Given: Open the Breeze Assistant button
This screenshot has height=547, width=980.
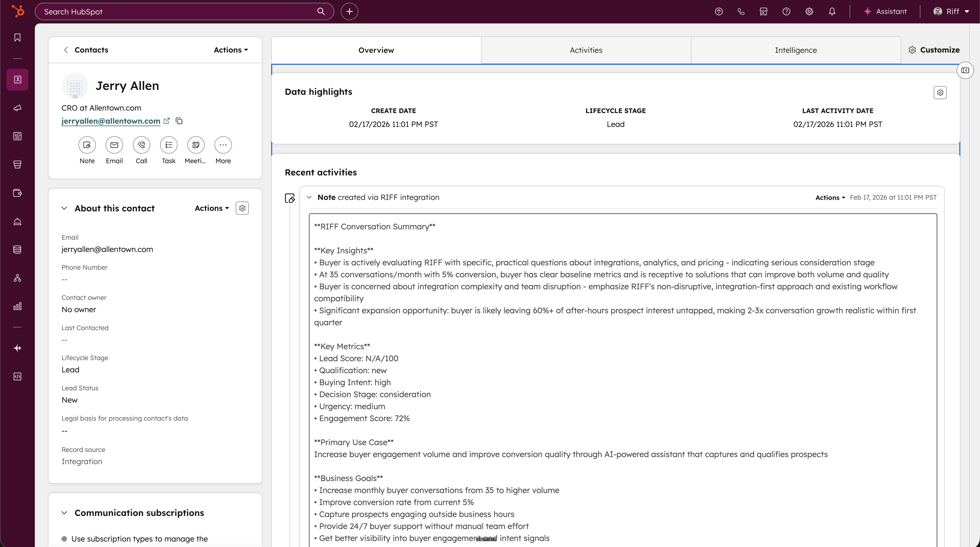Looking at the screenshot, I should click(885, 11).
